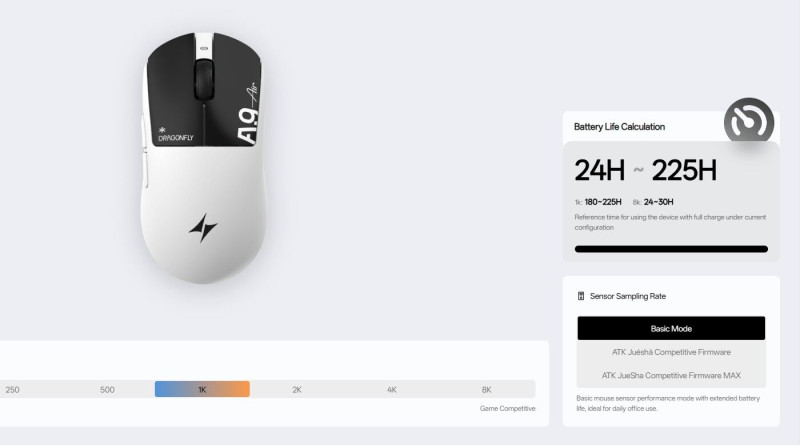Set polling rate to 8K
The image size is (800, 445).
point(487,389)
